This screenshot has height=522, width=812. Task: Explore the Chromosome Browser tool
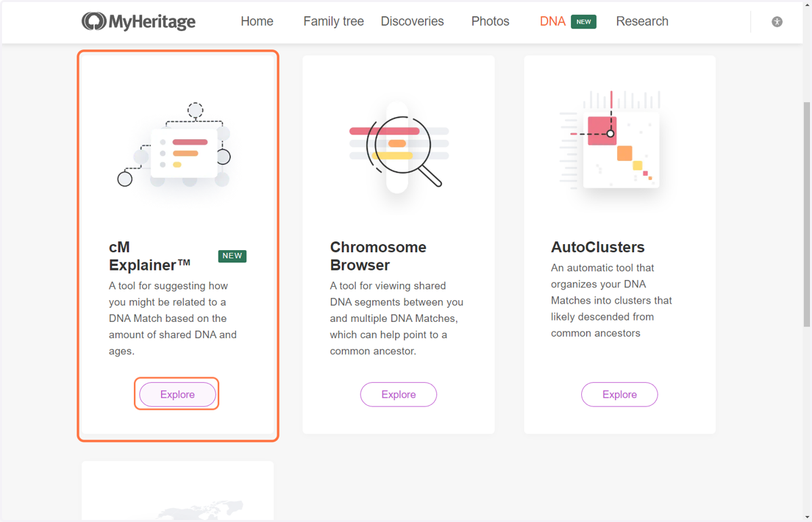(399, 394)
